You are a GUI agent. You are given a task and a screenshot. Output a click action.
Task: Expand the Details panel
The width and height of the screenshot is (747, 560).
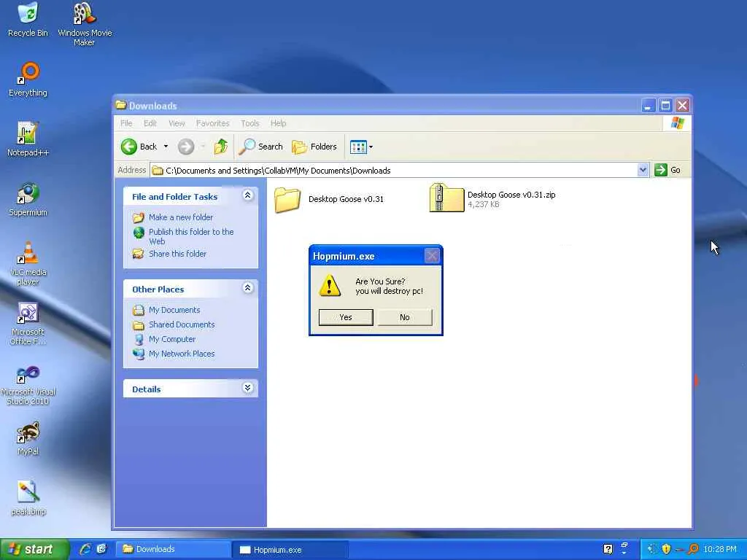tap(248, 388)
